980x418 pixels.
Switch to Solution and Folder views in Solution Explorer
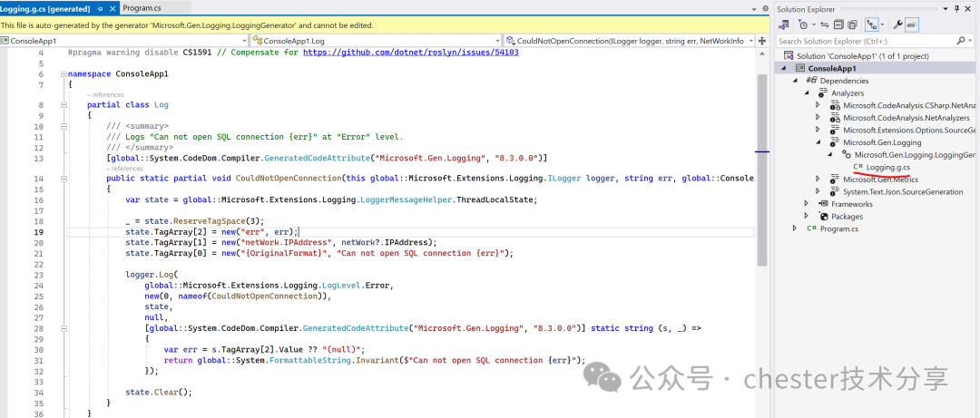point(783,25)
